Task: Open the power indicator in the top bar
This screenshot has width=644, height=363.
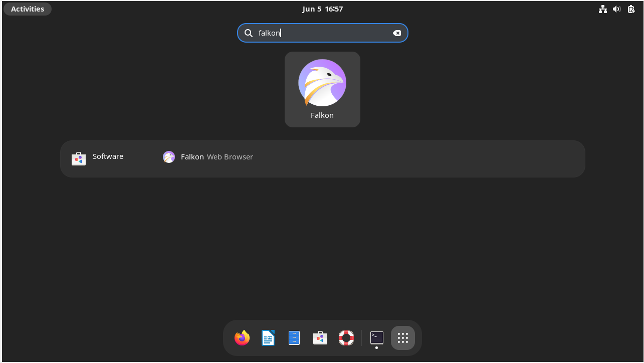Action: click(x=631, y=9)
